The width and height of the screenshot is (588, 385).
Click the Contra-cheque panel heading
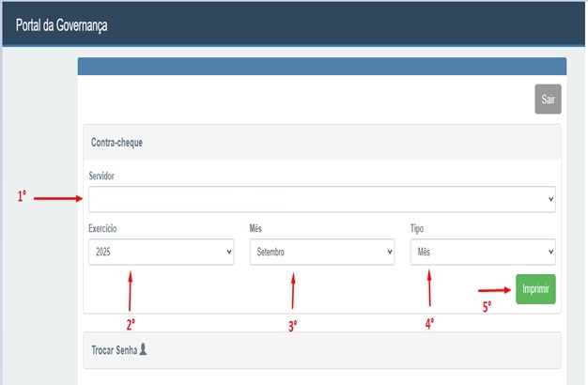116,143
